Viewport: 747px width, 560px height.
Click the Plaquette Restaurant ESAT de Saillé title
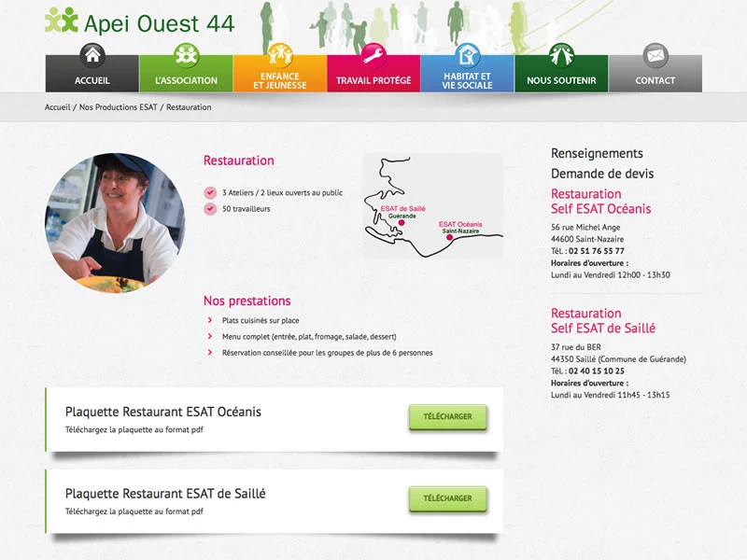(x=165, y=494)
